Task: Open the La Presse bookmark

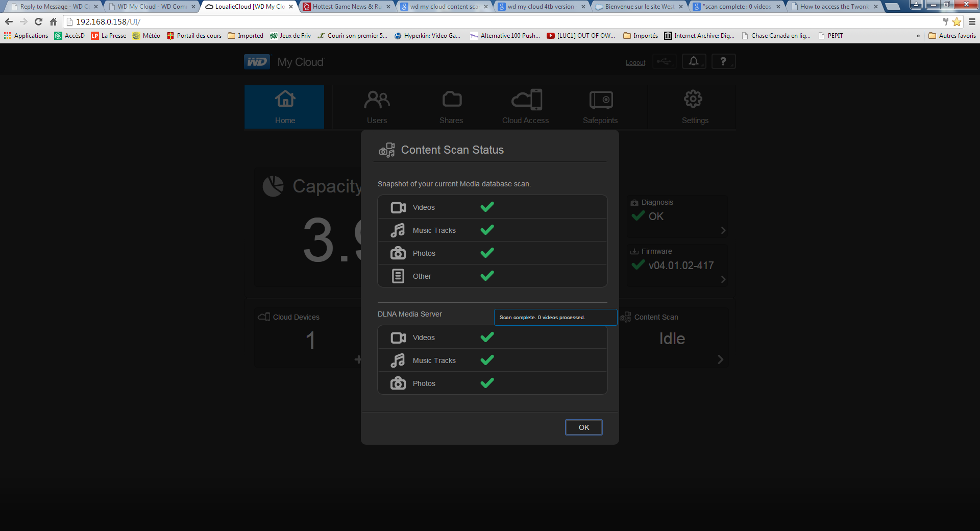Action: tap(109, 36)
